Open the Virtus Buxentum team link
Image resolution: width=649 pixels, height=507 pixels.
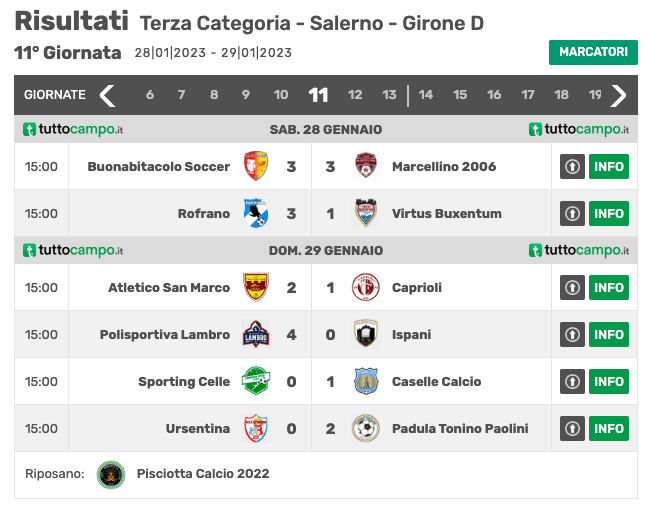point(447,214)
